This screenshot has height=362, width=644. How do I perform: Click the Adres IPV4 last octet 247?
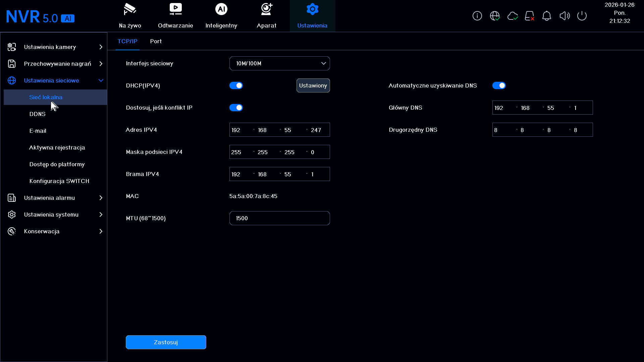click(x=316, y=130)
